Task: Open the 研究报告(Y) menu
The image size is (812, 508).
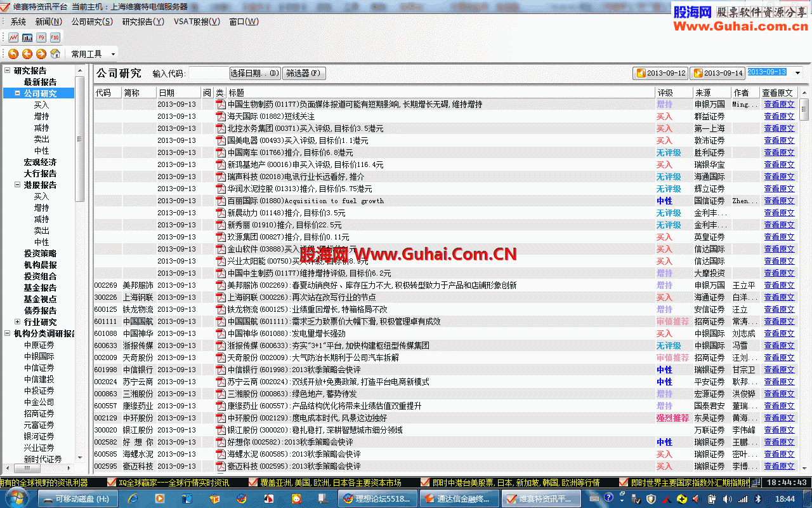Action: 143,22
